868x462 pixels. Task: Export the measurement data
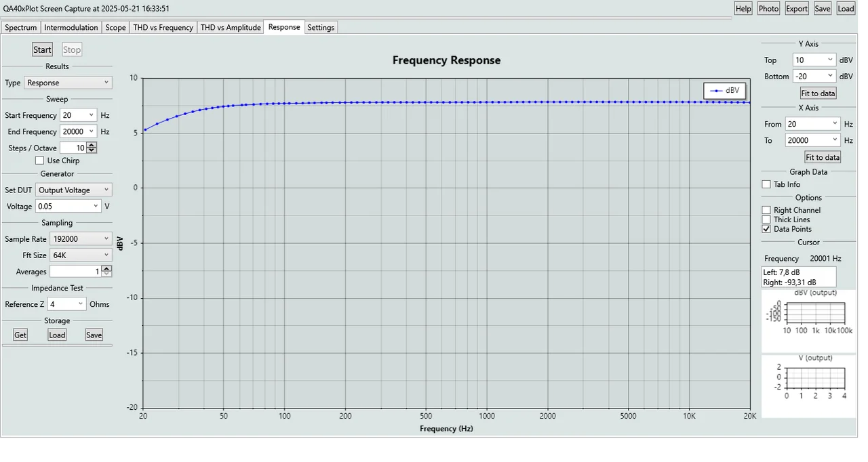pos(796,8)
